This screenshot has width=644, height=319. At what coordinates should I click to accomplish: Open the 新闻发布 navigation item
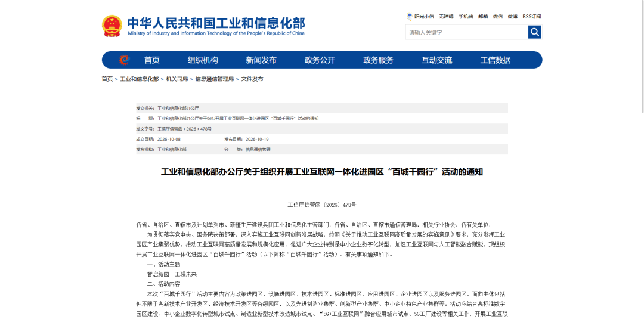click(x=261, y=60)
